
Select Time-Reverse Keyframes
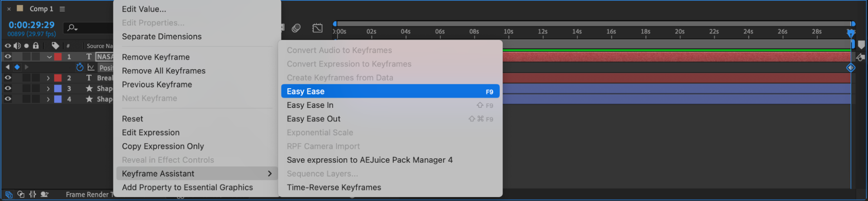333,188
